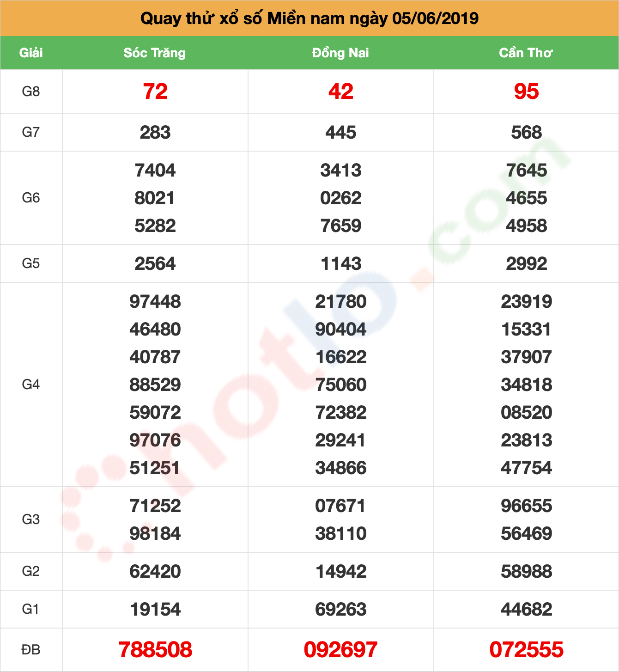Image resolution: width=619 pixels, height=672 pixels.
Task: Select G4 value 23919
Action: 527,302
